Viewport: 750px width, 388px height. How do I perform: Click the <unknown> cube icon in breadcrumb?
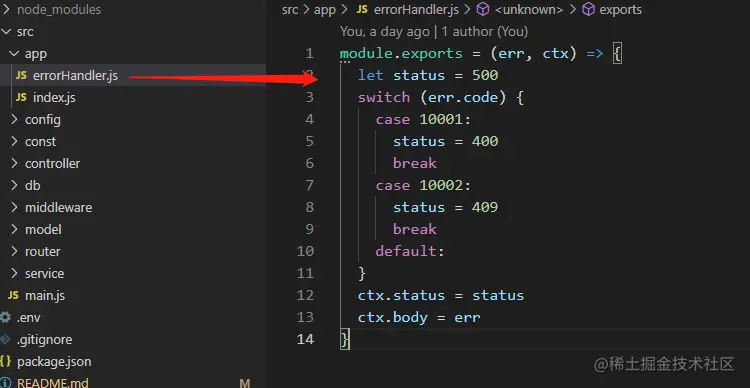click(x=483, y=10)
